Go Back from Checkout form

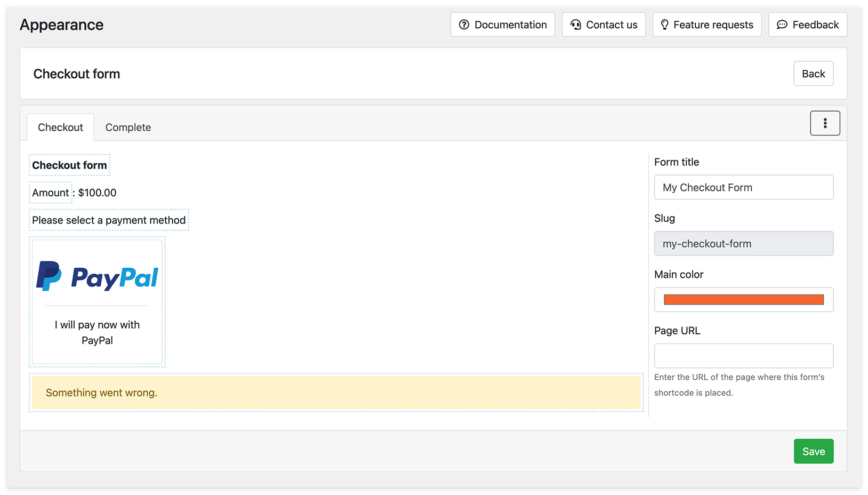[x=813, y=74]
